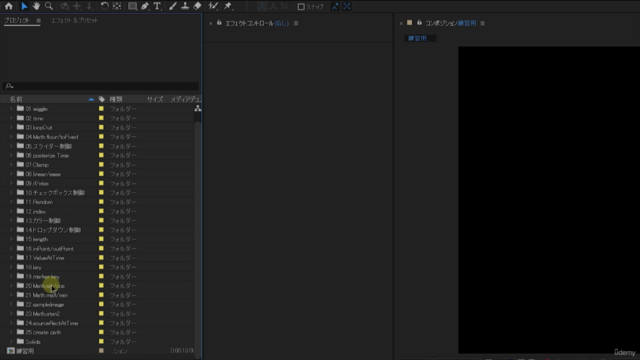This screenshot has height=360, width=640.
Task: Select the Clone Stamp tool
Action: (x=185, y=6)
